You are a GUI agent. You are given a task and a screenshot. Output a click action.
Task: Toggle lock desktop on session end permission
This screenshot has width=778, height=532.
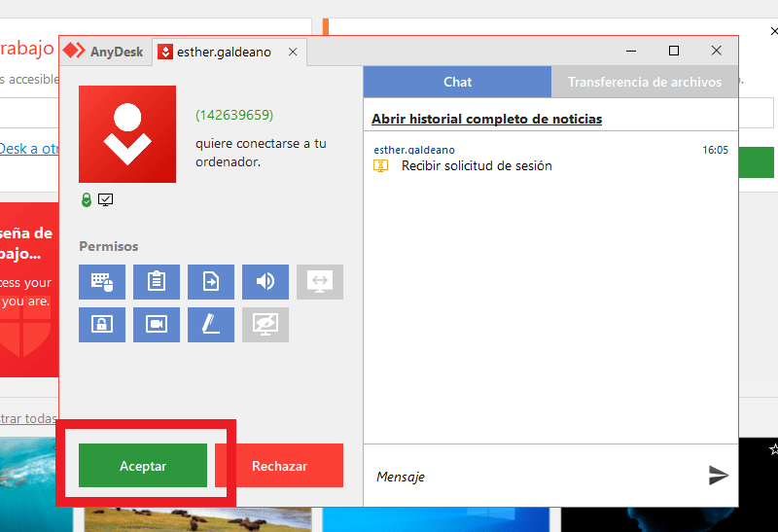[x=102, y=325]
